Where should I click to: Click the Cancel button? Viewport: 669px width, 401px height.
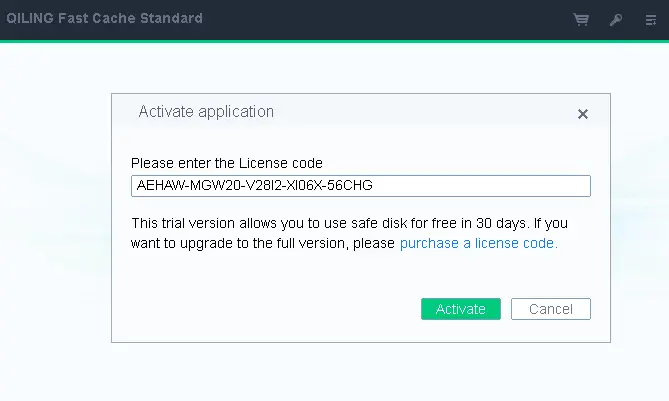[x=550, y=309]
